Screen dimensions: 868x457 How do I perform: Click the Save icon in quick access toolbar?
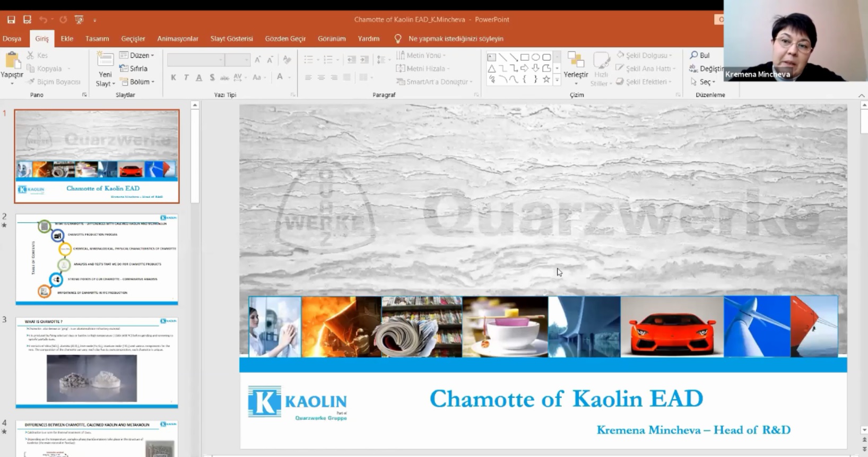[11, 20]
